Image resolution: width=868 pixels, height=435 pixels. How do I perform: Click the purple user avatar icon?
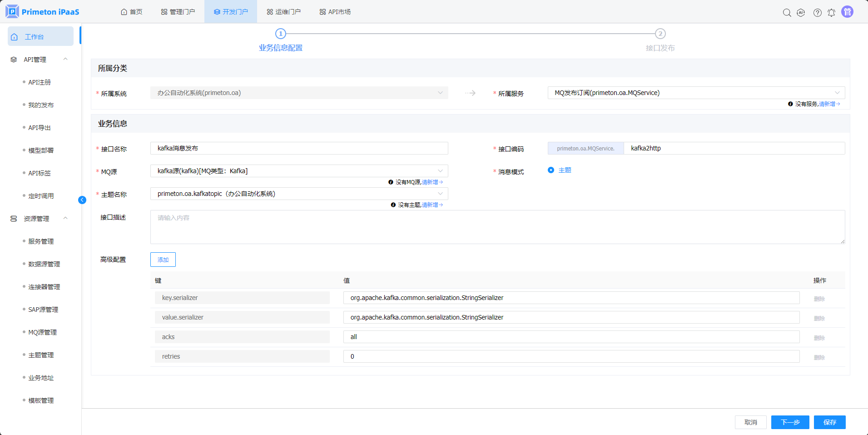(x=847, y=12)
